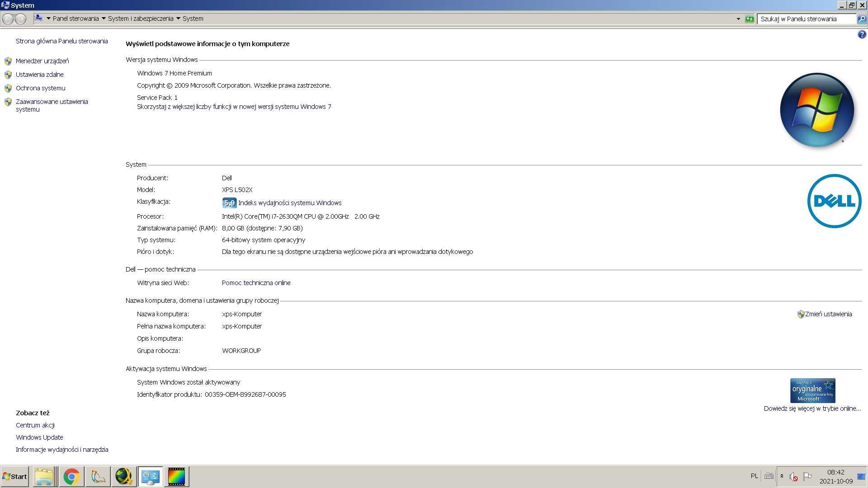Click the shield icon beside Zmień ustawienia

(x=801, y=314)
